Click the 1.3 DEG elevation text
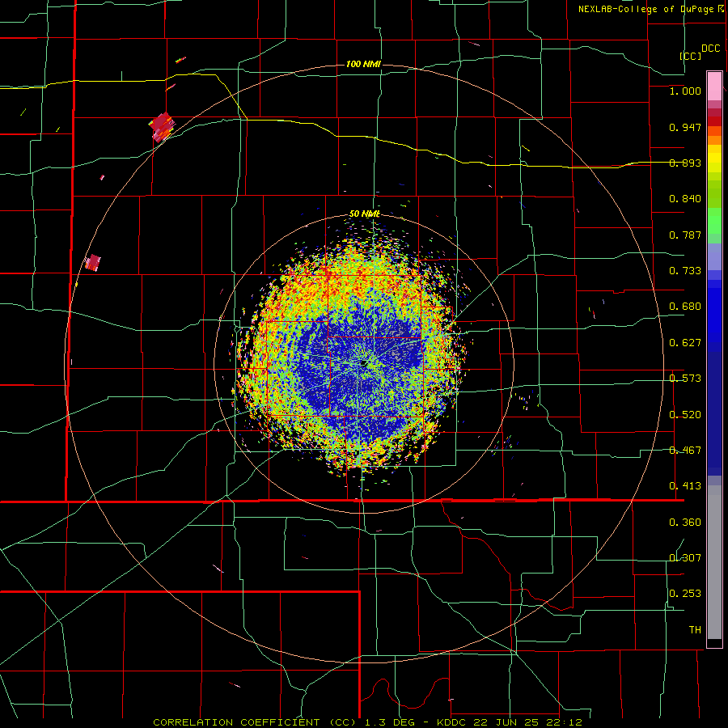This screenshot has height=728, width=728. [x=388, y=722]
